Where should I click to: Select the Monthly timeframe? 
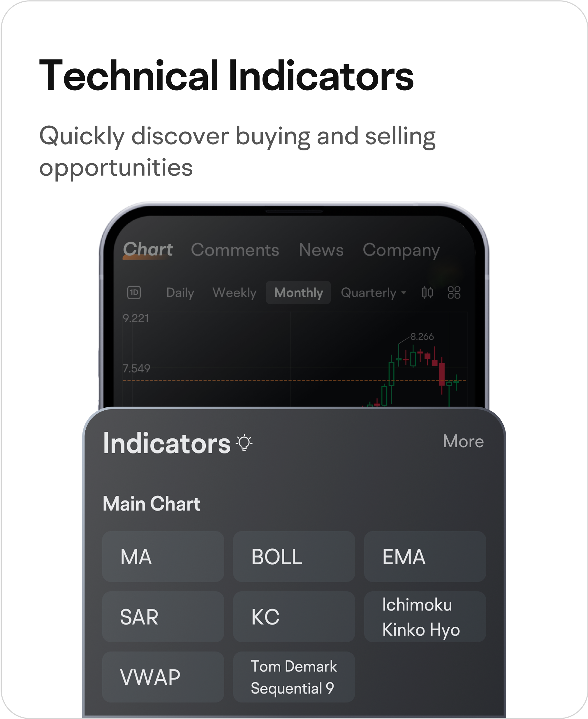click(x=298, y=292)
